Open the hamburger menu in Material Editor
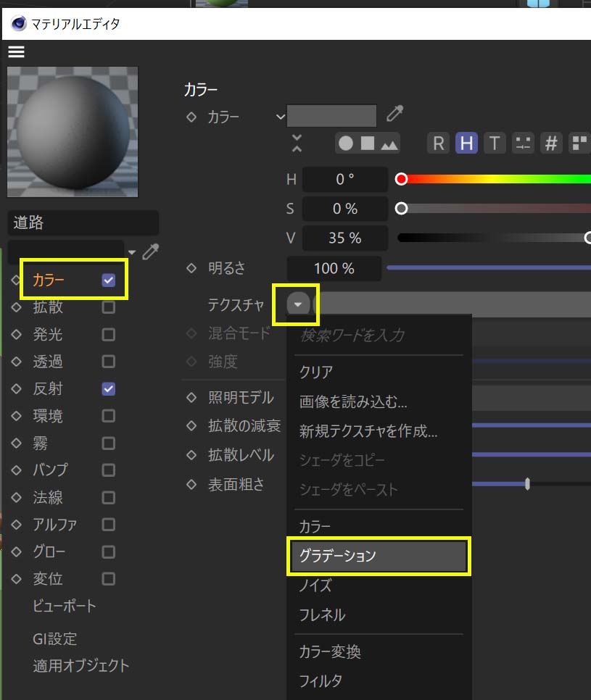The width and height of the screenshot is (591, 700). tap(16, 51)
